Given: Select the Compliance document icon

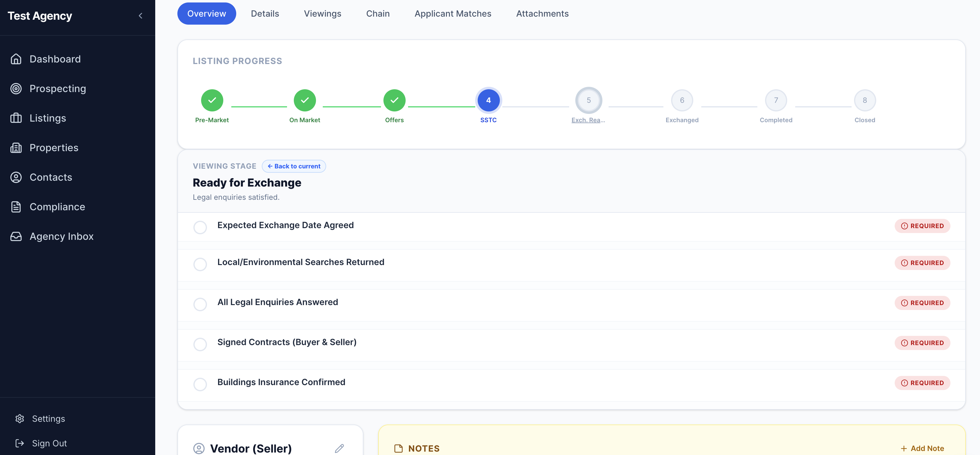Looking at the screenshot, I should tap(16, 206).
